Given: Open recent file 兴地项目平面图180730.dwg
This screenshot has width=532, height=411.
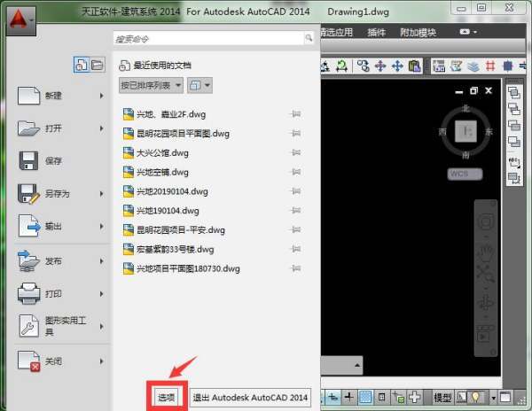Looking at the screenshot, I should click(x=182, y=268).
